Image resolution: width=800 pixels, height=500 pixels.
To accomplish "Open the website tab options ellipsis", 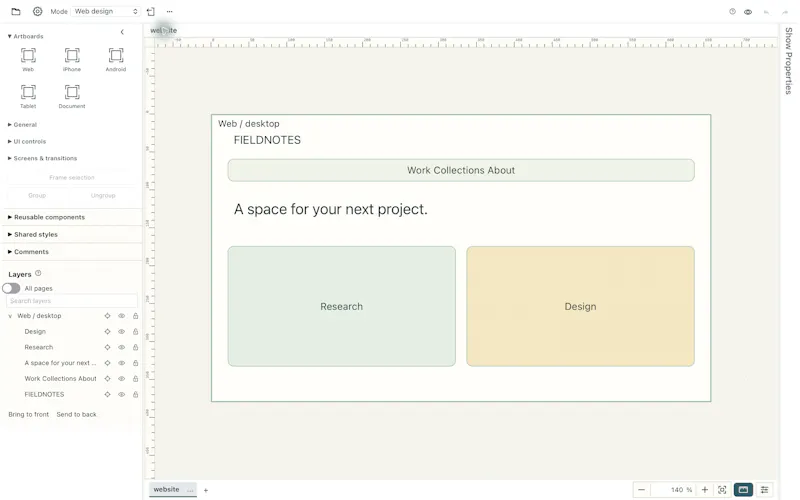I will (x=190, y=490).
